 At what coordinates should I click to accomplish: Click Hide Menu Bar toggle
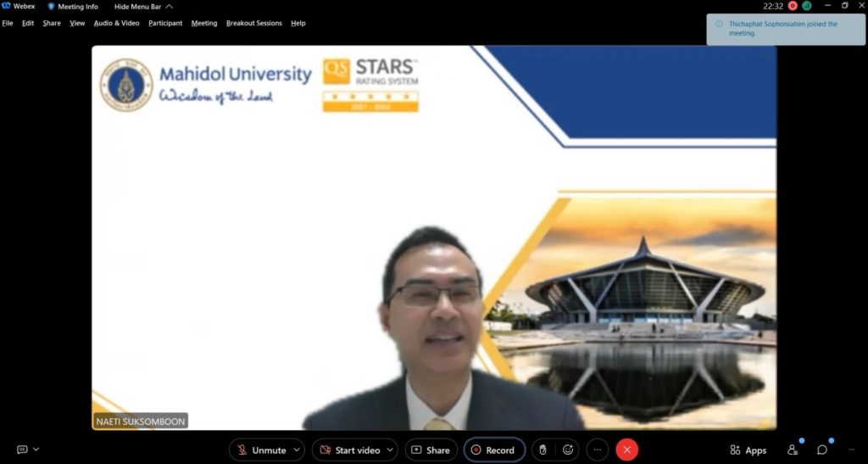(143, 7)
